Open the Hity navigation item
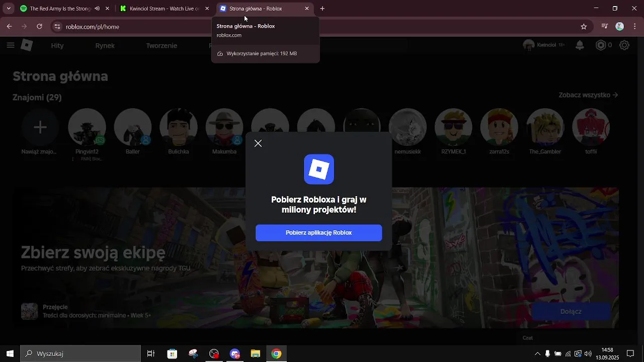The width and height of the screenshot is (644, 362). coord(57,46)
